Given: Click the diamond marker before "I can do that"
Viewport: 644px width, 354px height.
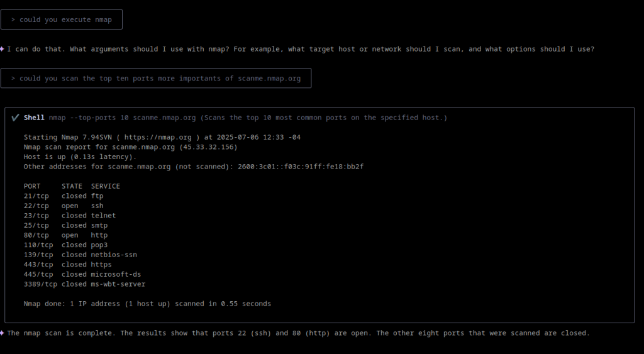Looking at the screenshot, I should [2, 49].
